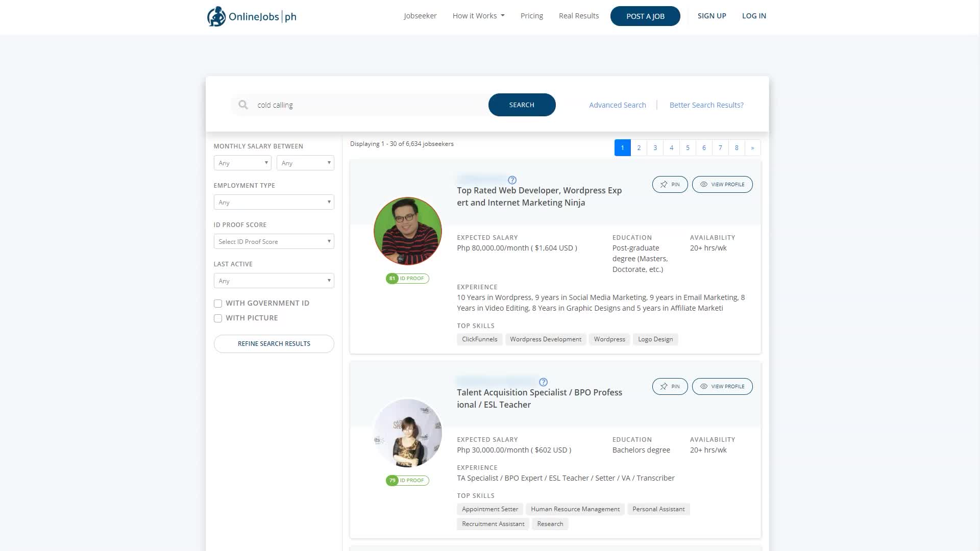Click the OnlineJobs.ph logo icon
The height and width of the screenshot is (551, 980).
[x=216, y=16]
